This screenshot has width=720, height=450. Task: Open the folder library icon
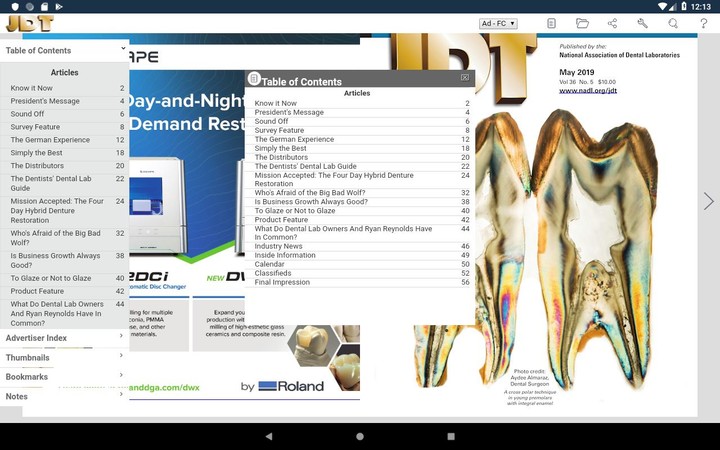point(582,23)
